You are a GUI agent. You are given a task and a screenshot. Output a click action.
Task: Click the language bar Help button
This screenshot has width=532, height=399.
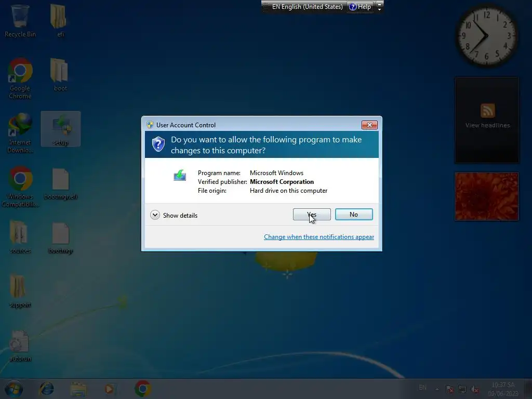pos(360,6)
